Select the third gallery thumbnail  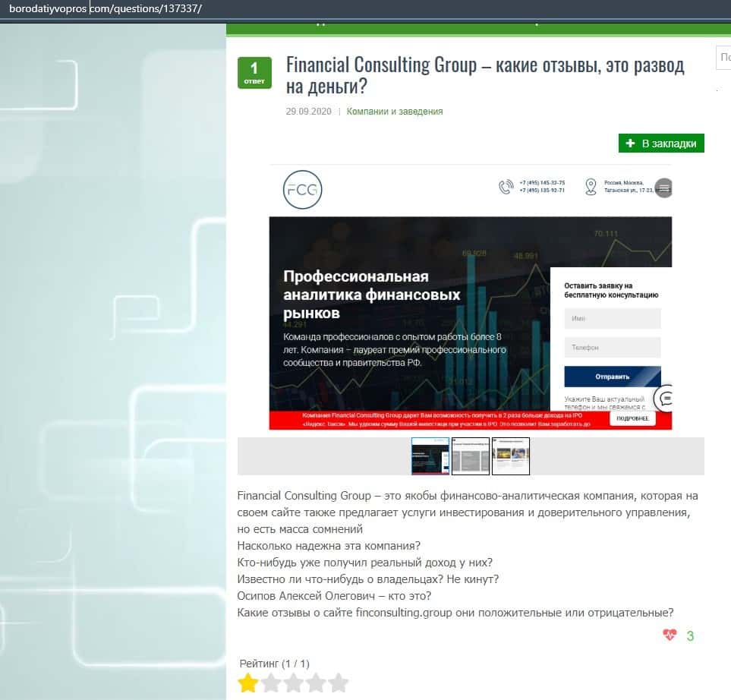[x=511, y=456]
